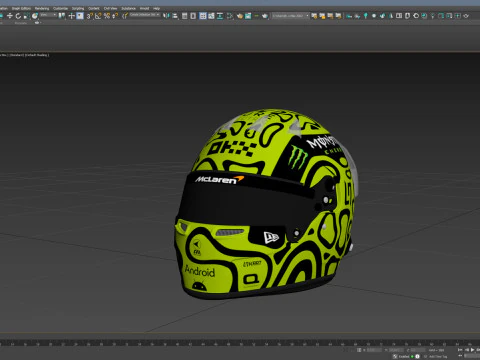
Task: Toggle the green Enabled indicator
Action: (412, 357)
